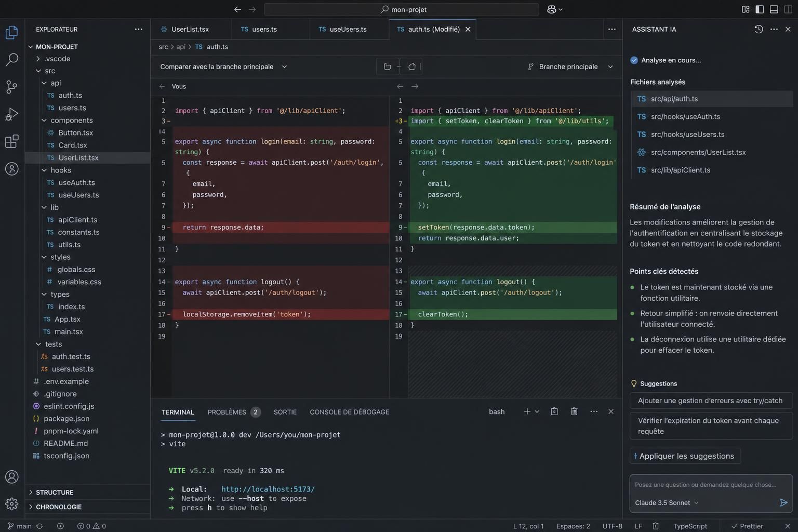Click Espaces: 2 indentation setting
The height and width of the screenshot is (532, 798).
[573, 526]
